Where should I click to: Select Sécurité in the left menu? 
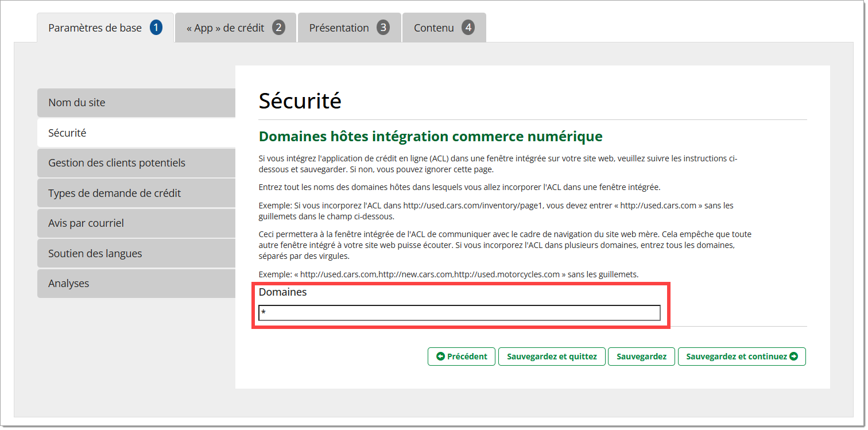tap(136, 133)
